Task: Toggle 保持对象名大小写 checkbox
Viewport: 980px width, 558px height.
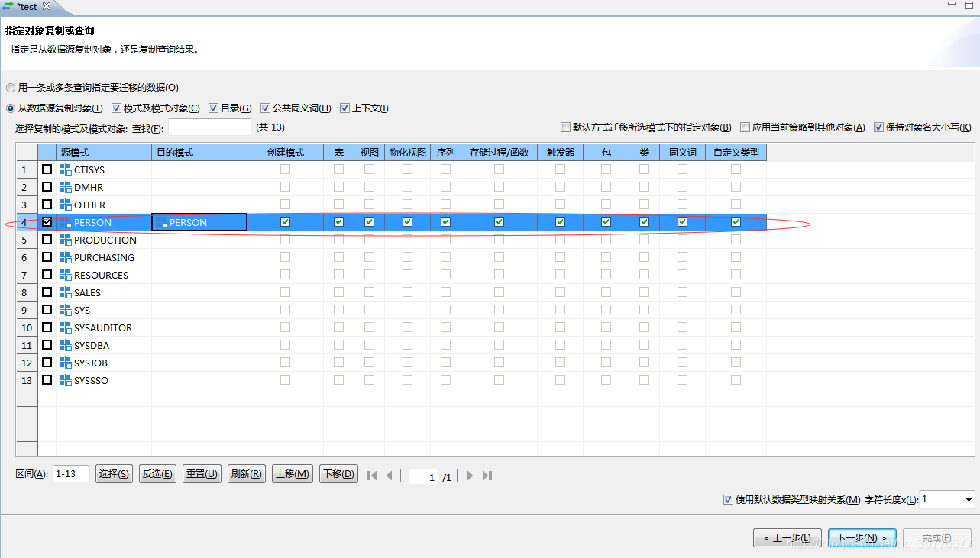Action: click(878, 127)
